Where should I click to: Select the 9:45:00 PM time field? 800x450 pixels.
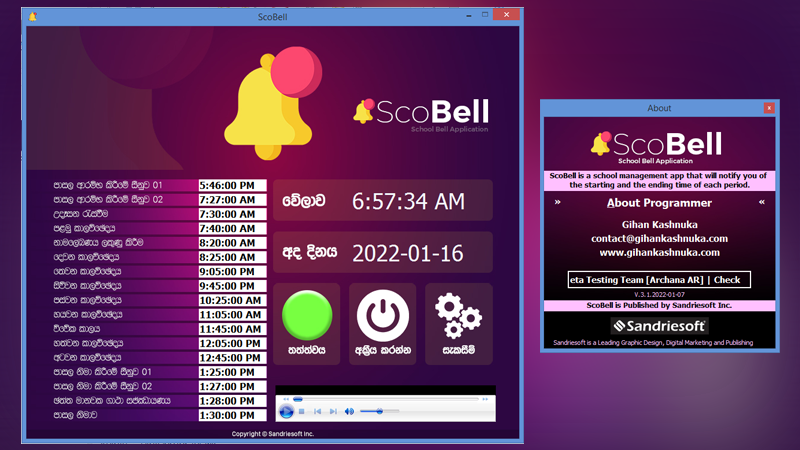pos(232,286)
